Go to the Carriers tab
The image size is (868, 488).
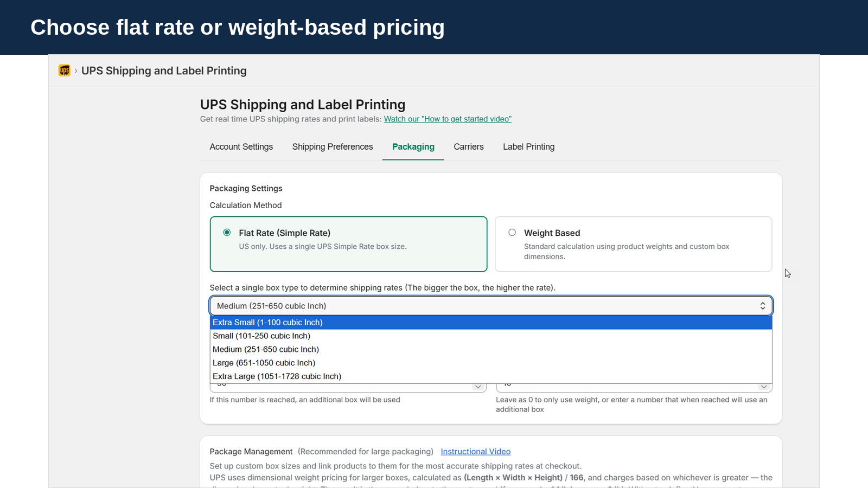(469, 147)
